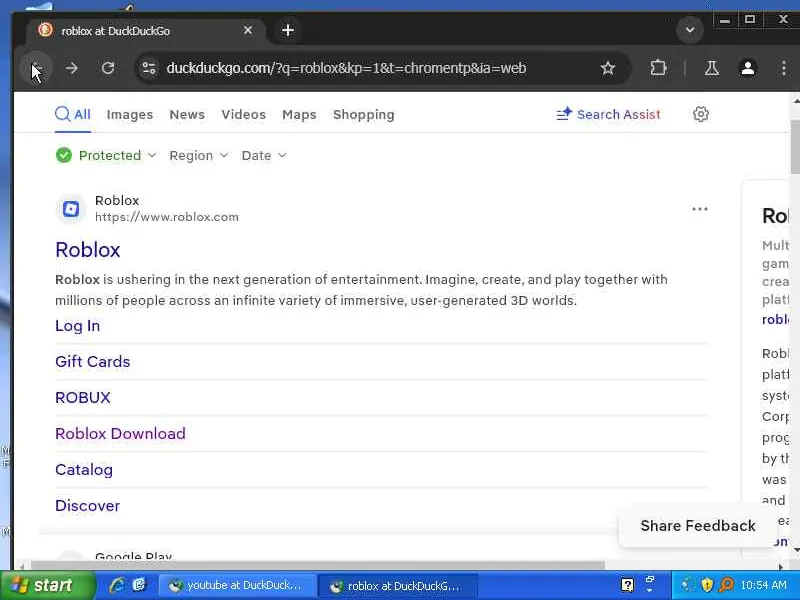
Task: Switch to Images results tab
Action: [x=130, y=115]
